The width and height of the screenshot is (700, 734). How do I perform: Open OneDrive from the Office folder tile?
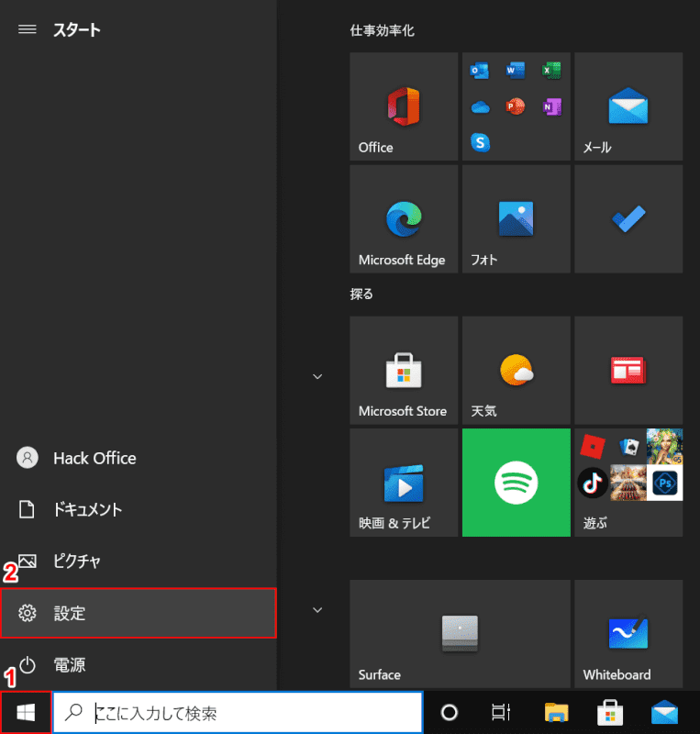(480, 107)
